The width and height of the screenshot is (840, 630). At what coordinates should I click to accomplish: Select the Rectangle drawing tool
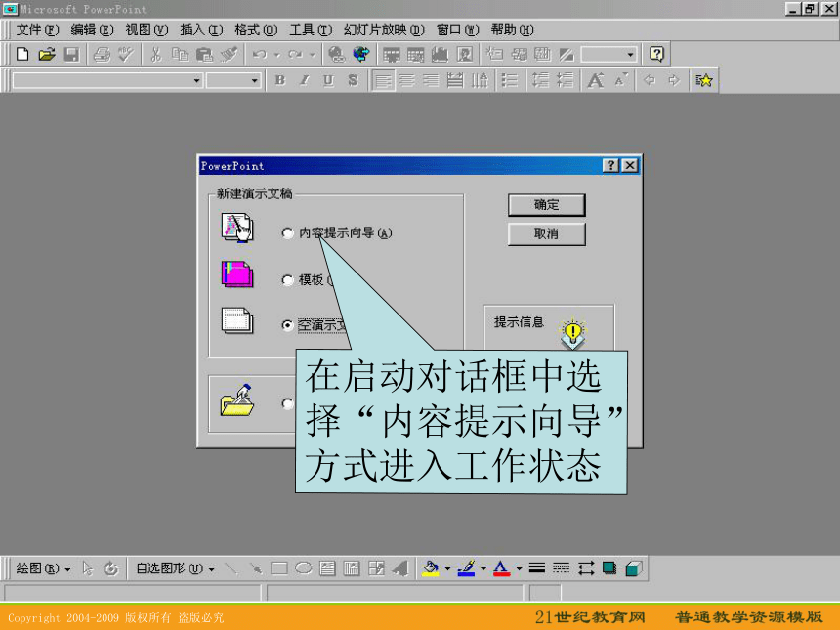(x=279, y=568)
